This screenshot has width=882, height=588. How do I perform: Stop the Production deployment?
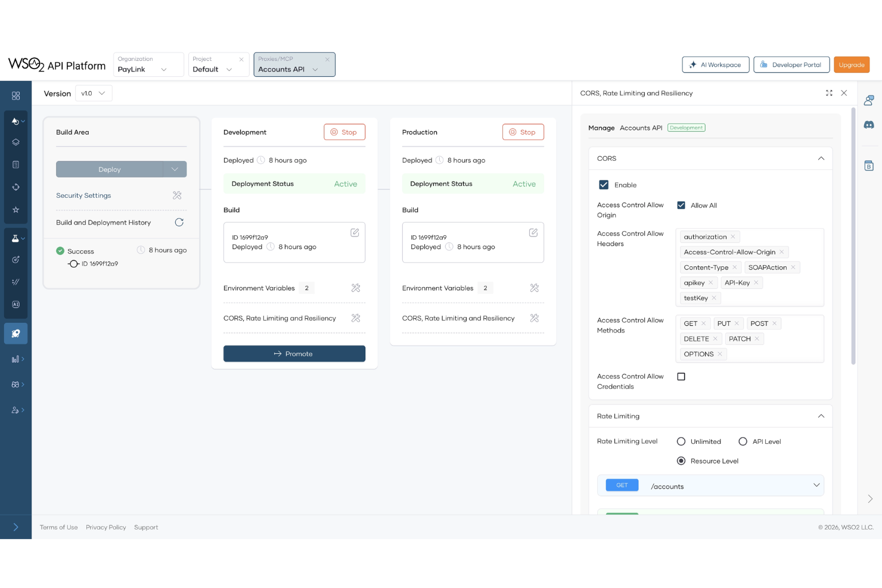[523, 132]
